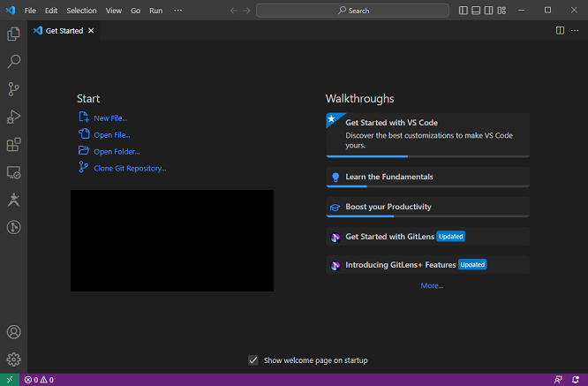Open Get Started with GitLens walkthrough

coord(428,237)
